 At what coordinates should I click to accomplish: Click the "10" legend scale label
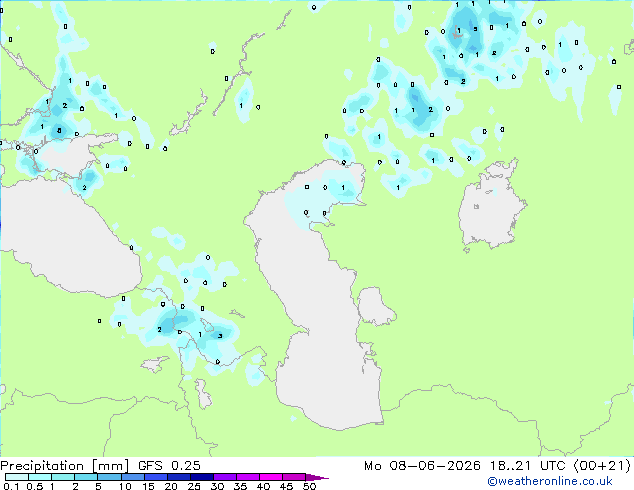tap(125, 486)
